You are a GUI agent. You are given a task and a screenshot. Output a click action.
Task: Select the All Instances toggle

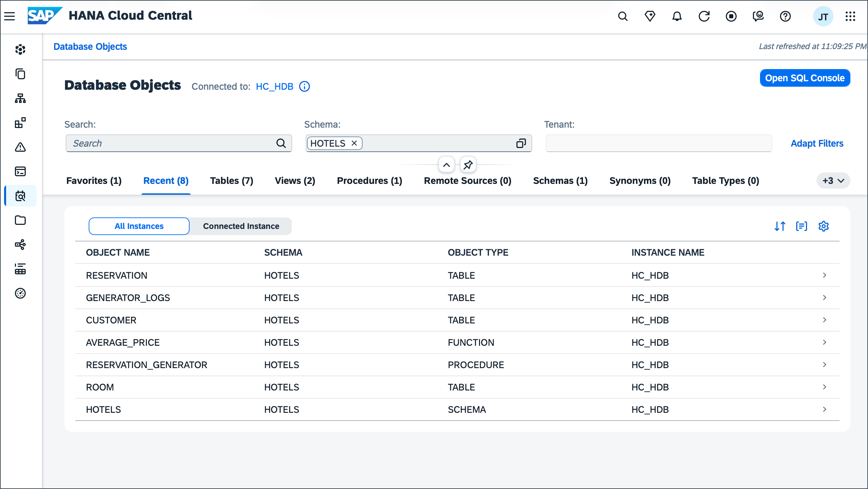click(139, 226)
